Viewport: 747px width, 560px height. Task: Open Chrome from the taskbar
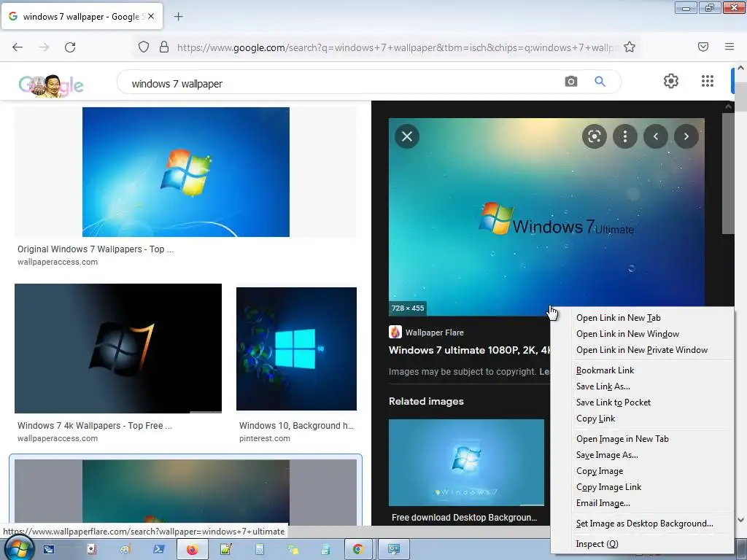coord(358,550)
